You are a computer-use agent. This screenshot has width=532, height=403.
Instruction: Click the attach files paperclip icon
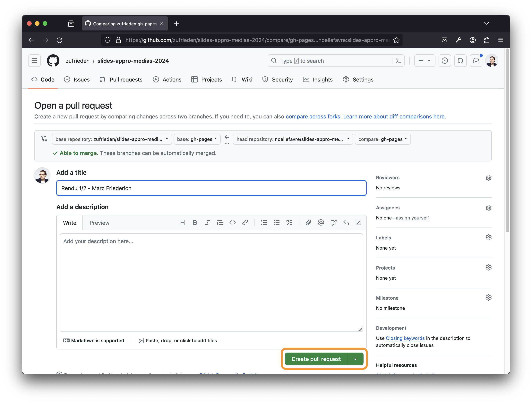pos(308,223)
